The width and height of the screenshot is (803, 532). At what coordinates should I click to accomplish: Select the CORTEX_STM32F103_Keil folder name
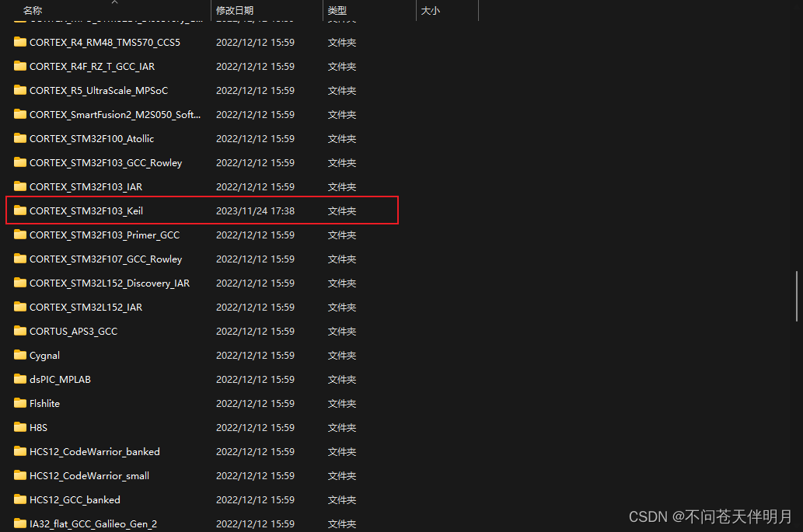click(86, 210)
